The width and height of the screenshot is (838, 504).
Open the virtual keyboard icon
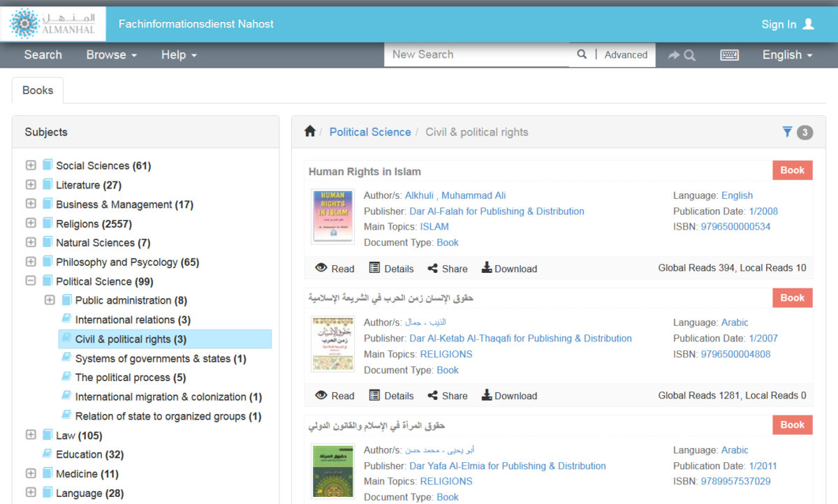pos(729,55)
